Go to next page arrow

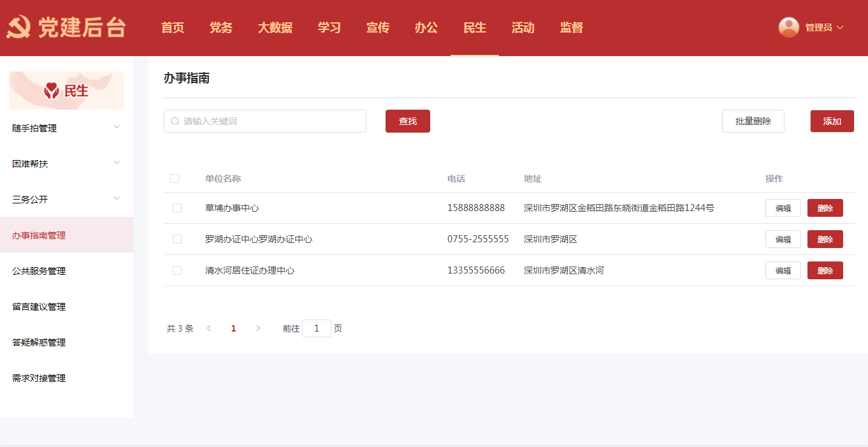click(x=258, y=328)
